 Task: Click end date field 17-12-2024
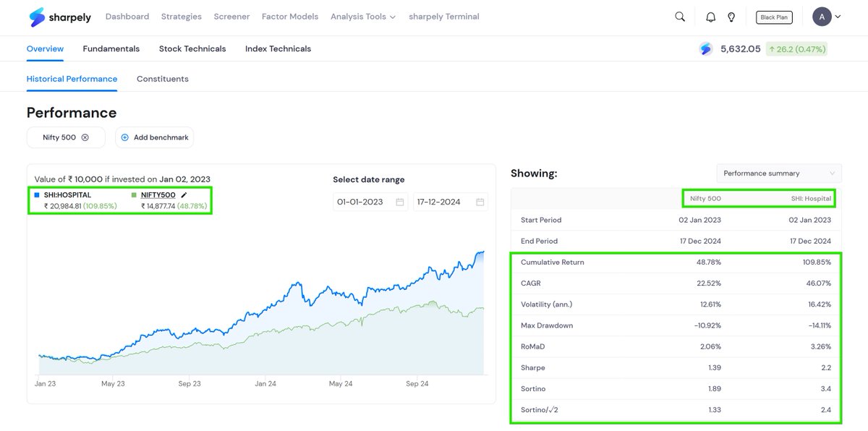(x=451, y=202)
